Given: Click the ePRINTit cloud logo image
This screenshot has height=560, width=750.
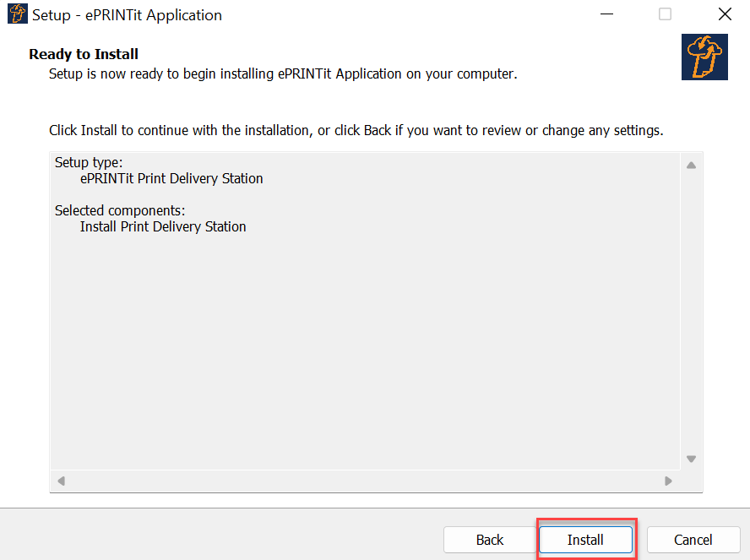Looking at the screenshot, I should click(704, 57).
